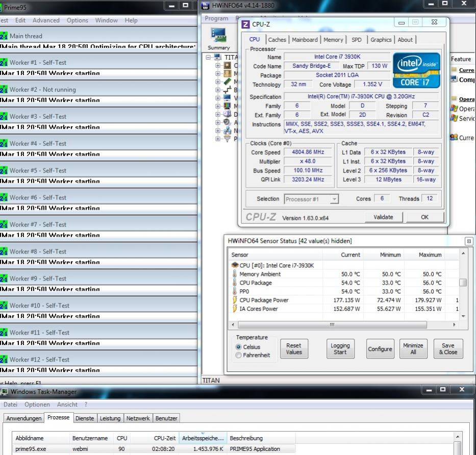Click the Reset Values button
This screenshot has height=455, width=476.
[x=294, y=349]
